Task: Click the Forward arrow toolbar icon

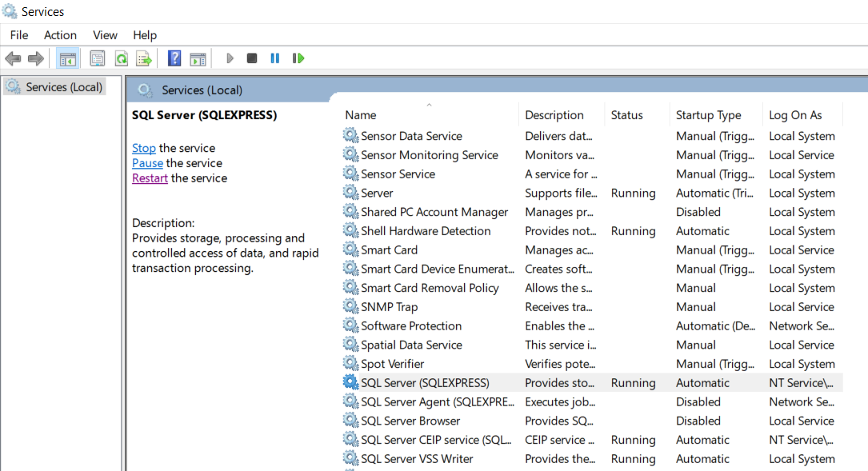Action: [36, 58]
